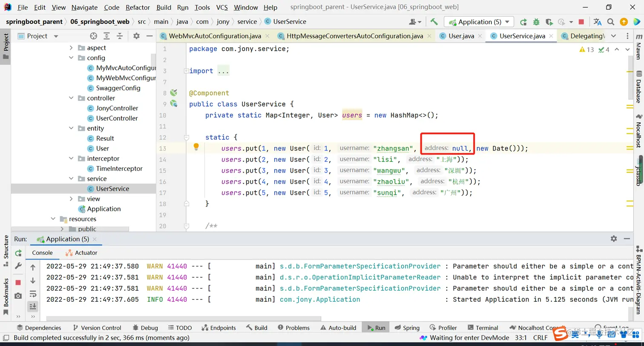Run Application (5) with the toolbar run icon
The height and width of the screenshot is (346, 644).
point(523,22)
